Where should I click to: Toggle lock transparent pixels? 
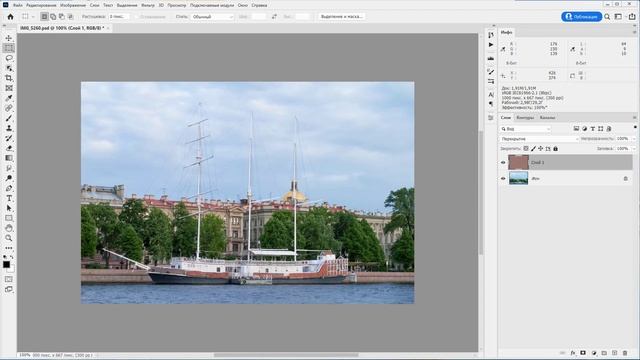pos(526,149)
